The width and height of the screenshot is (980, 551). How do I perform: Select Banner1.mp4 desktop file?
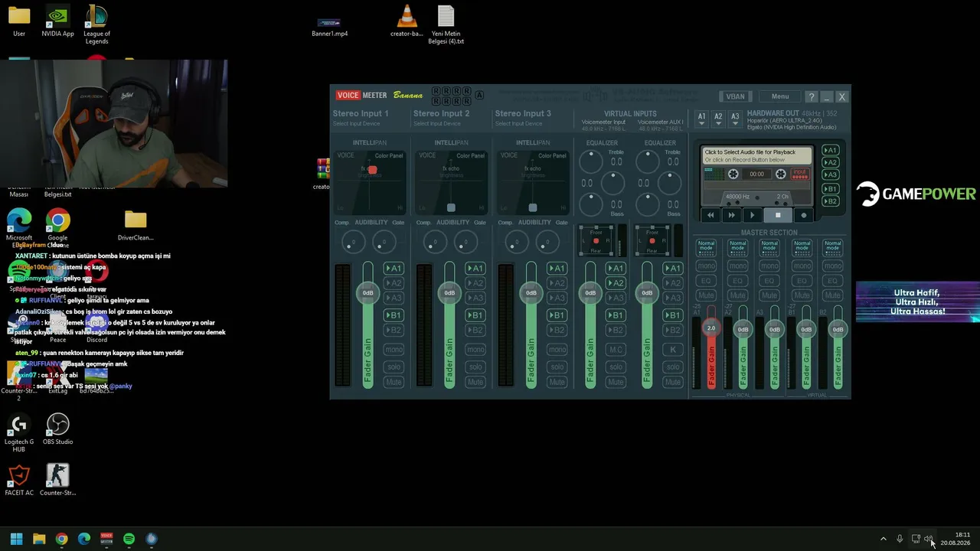tap(329, 26)
